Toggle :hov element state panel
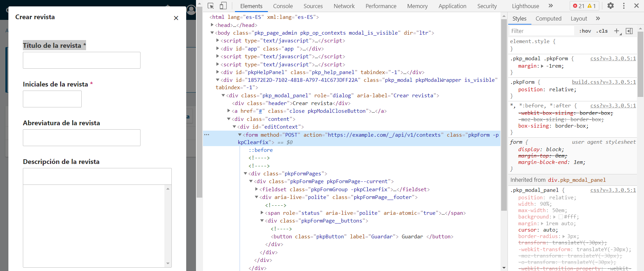Screen dimensions: 644x271 point(585,31)
